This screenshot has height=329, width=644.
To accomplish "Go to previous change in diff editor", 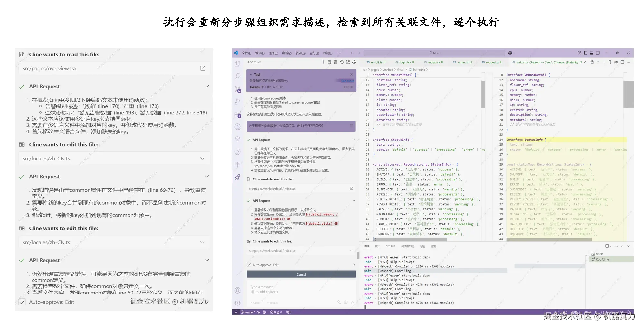I will [598, 62].
